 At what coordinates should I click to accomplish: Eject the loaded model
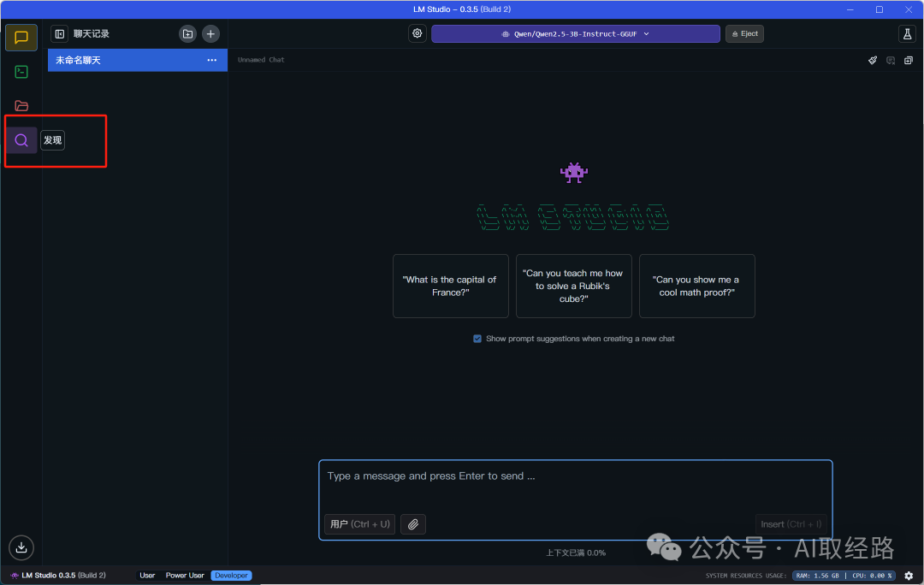coord(745,33)
